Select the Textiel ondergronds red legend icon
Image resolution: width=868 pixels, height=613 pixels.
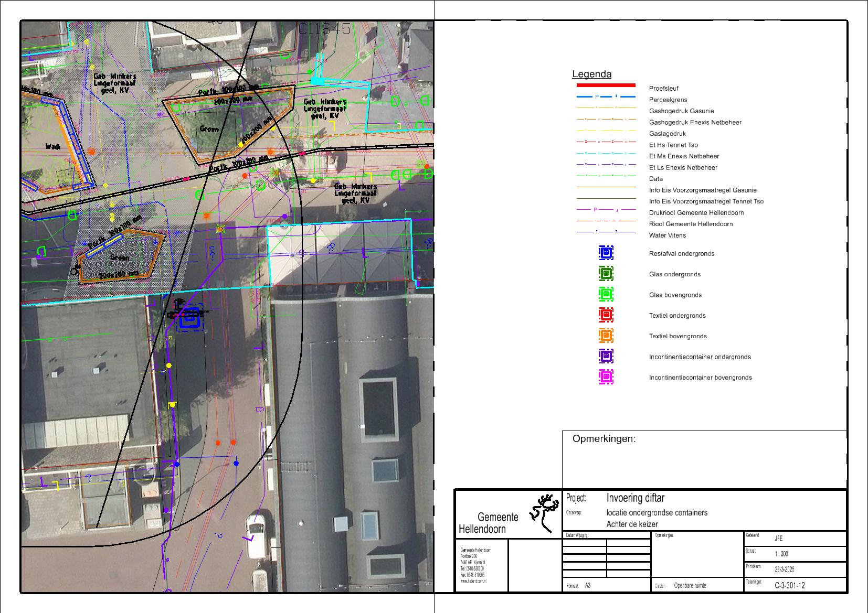point(606,315)
